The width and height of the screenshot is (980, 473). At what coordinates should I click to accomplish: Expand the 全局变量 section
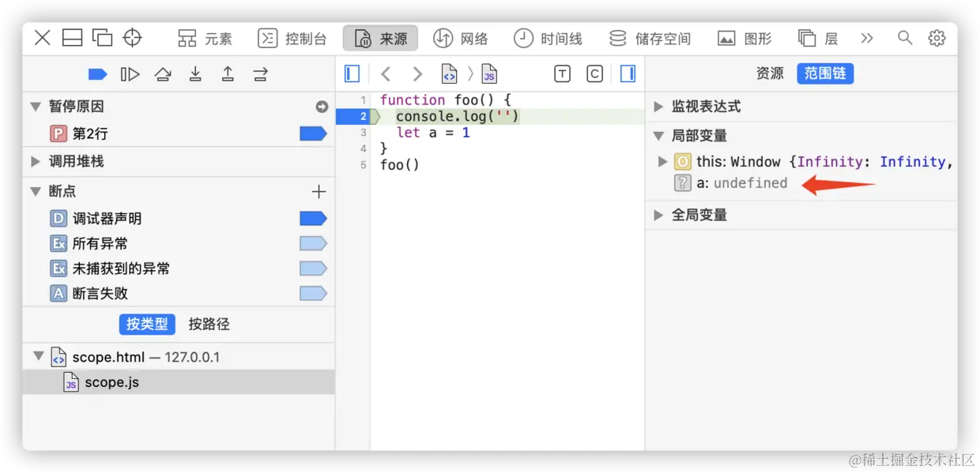point(659,215)
